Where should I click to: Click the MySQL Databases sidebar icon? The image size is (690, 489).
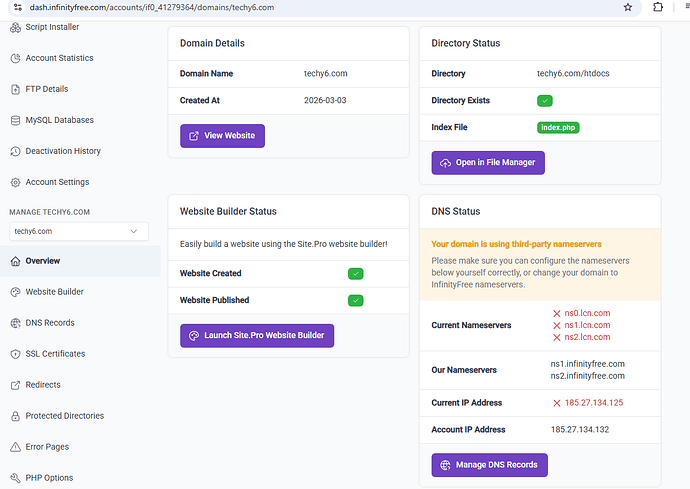coord(15,120)
